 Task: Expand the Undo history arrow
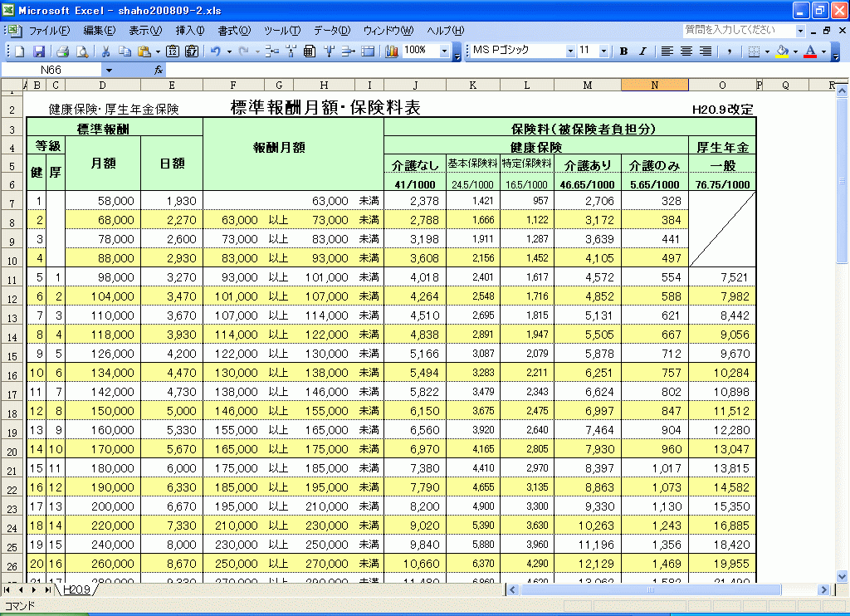tap(229, 51)
